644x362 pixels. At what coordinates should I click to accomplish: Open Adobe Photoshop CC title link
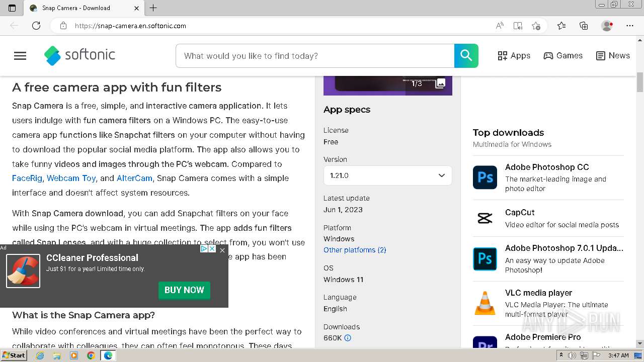click(x=547, y=167)
